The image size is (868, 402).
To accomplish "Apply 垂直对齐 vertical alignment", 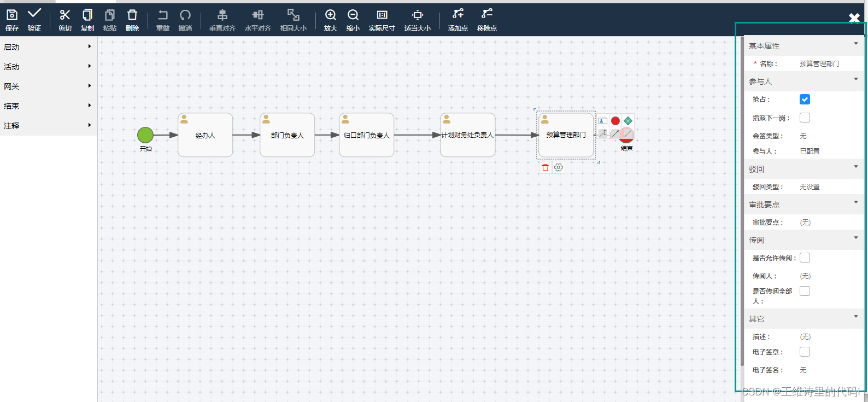I will point(222,20).
